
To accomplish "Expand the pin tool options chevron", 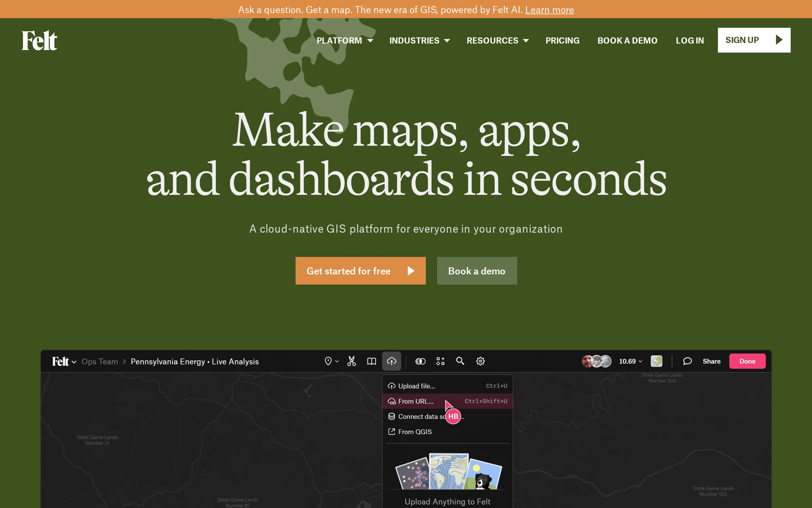I will coord(337,362).
